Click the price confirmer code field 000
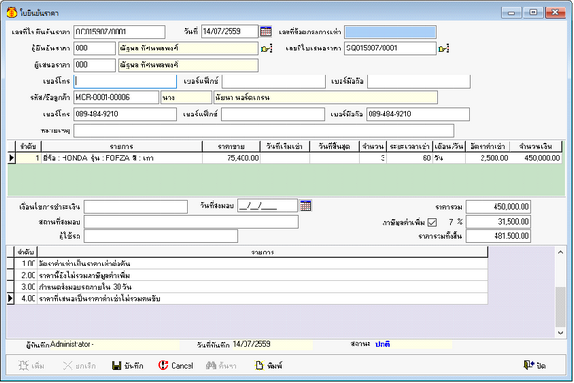The height and width of the screenshot is (383, 574). [94, 48]
